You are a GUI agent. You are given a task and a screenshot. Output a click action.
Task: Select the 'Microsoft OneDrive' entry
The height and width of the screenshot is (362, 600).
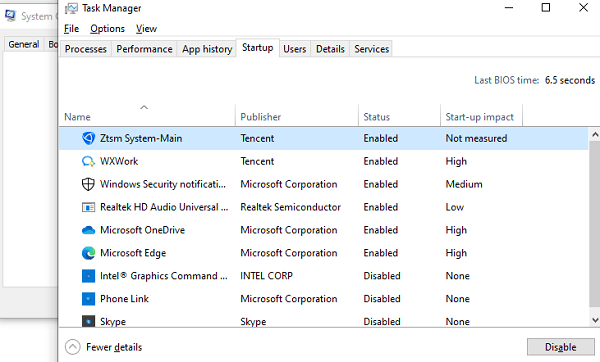pos(142,230)
